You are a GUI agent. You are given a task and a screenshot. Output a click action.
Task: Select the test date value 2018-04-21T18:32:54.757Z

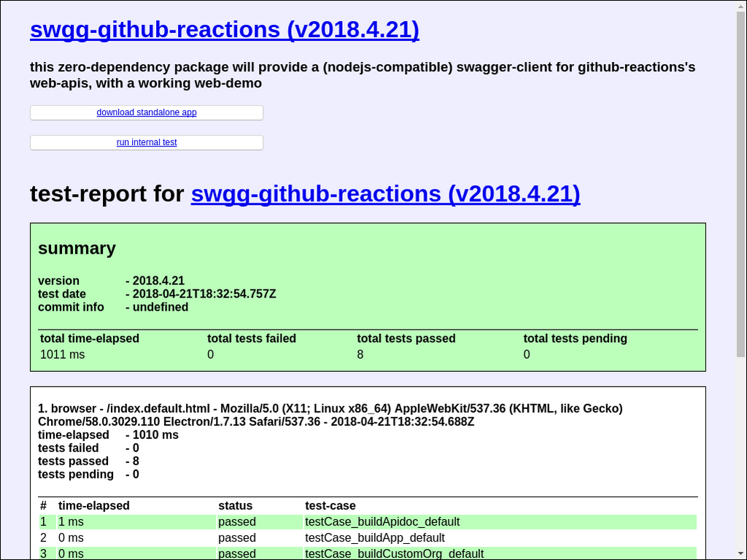[204, 294]
